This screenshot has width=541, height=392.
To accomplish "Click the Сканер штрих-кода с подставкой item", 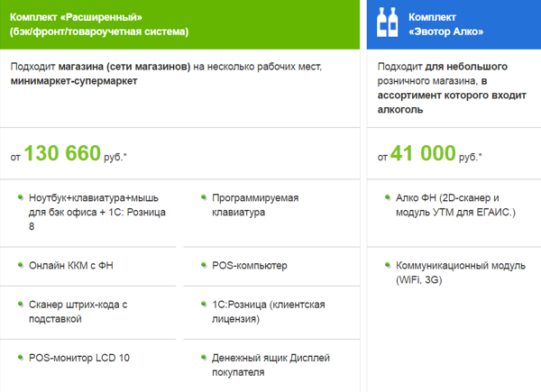I will click(86, 312).
